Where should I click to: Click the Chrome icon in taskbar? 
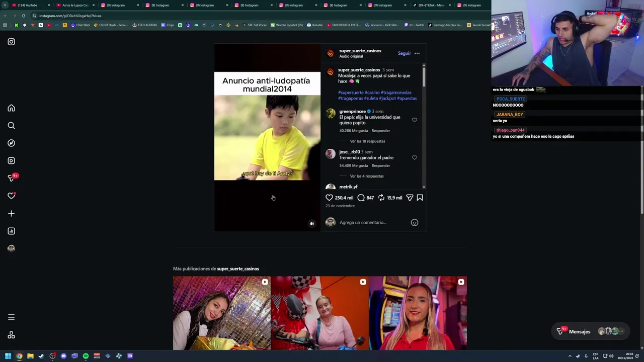point(19,356)
